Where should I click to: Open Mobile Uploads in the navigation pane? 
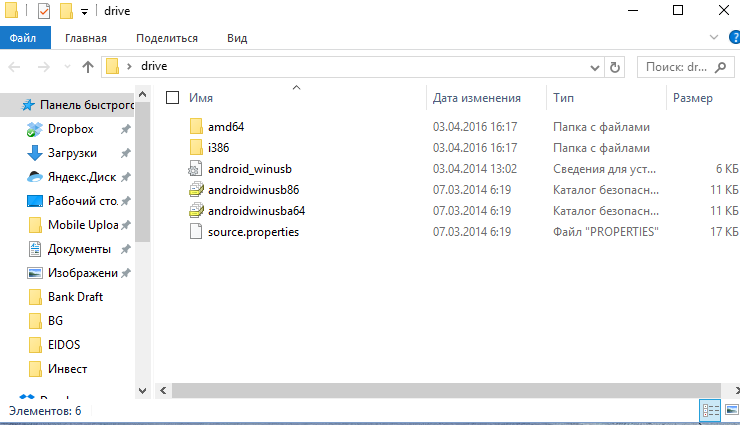[83, 225]
